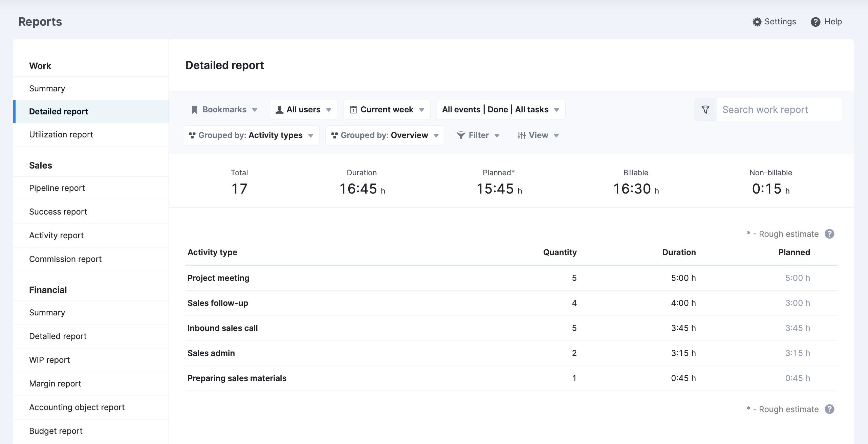Open Preparing sales materials row
The width and height of the screenshot is (868, 444).
click(x=511, y=378)
